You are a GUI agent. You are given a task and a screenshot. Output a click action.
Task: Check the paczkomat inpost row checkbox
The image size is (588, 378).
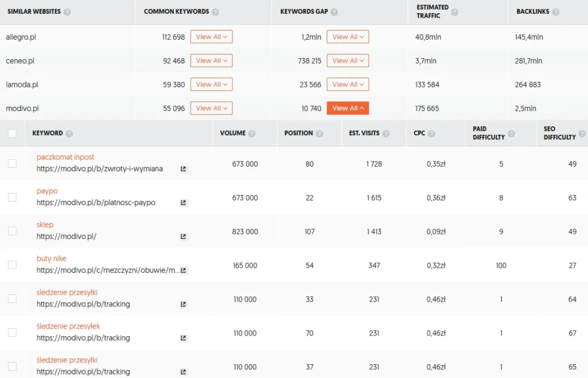pos(12,163)
